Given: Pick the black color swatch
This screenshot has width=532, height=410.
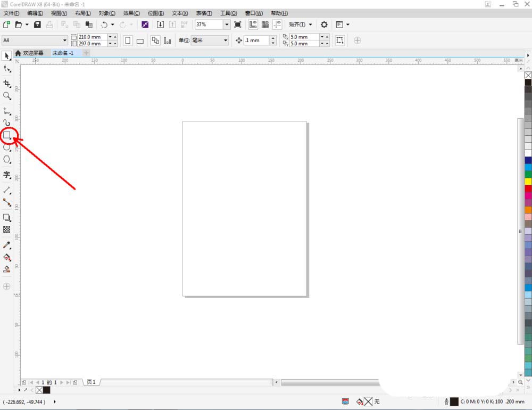Looking at the screenshot, I should click(528, 83).
